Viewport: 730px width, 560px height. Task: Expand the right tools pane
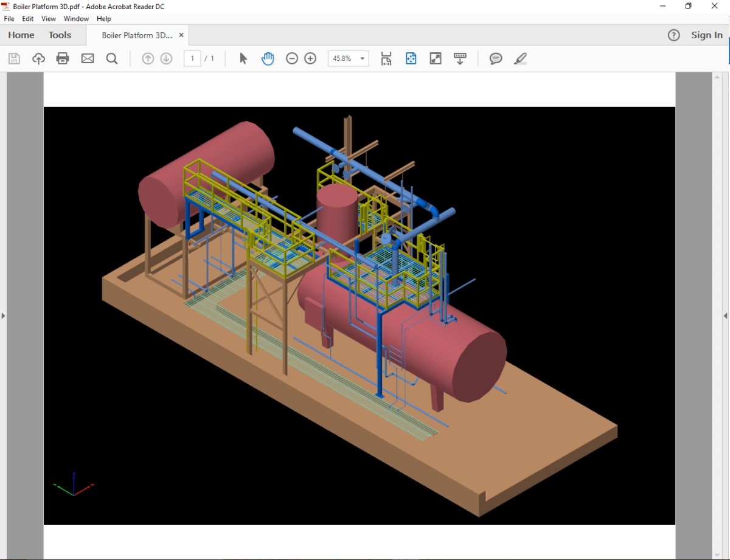[x=725, y=316]
